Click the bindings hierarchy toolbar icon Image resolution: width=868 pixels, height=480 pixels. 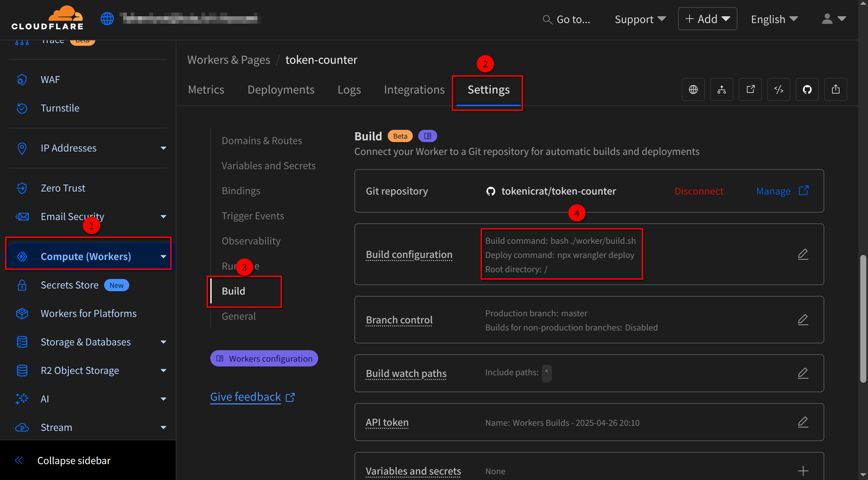point(722,89)
